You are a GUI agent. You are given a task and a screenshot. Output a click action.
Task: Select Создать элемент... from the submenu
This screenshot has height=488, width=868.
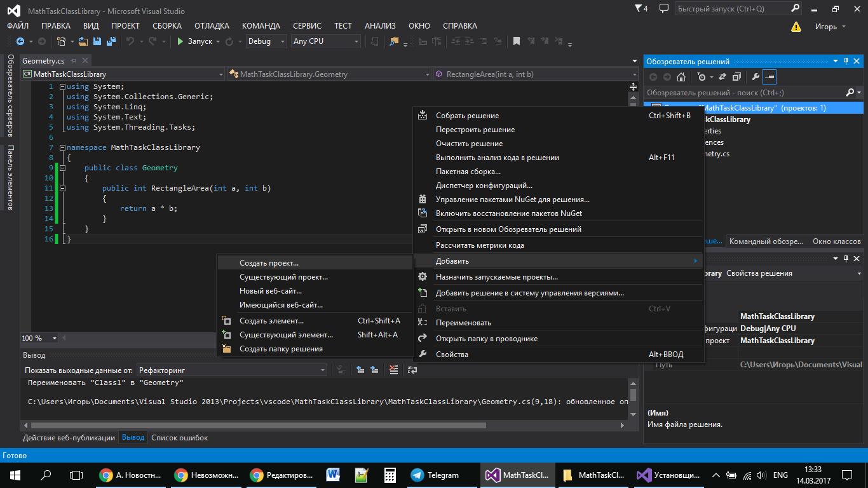click(x=315, y=321)
